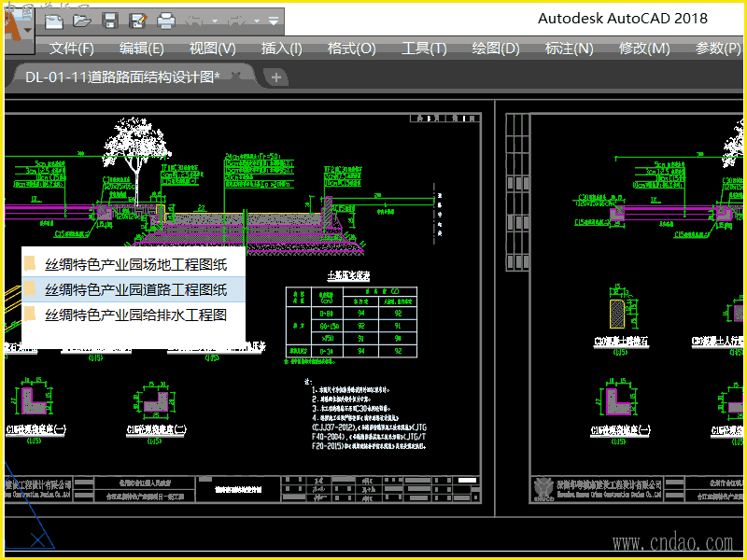This screenshot has width=747, height=560.
Task: Select folder 丝绸特色产业园场地工程图纸
Action: (135, 264)
